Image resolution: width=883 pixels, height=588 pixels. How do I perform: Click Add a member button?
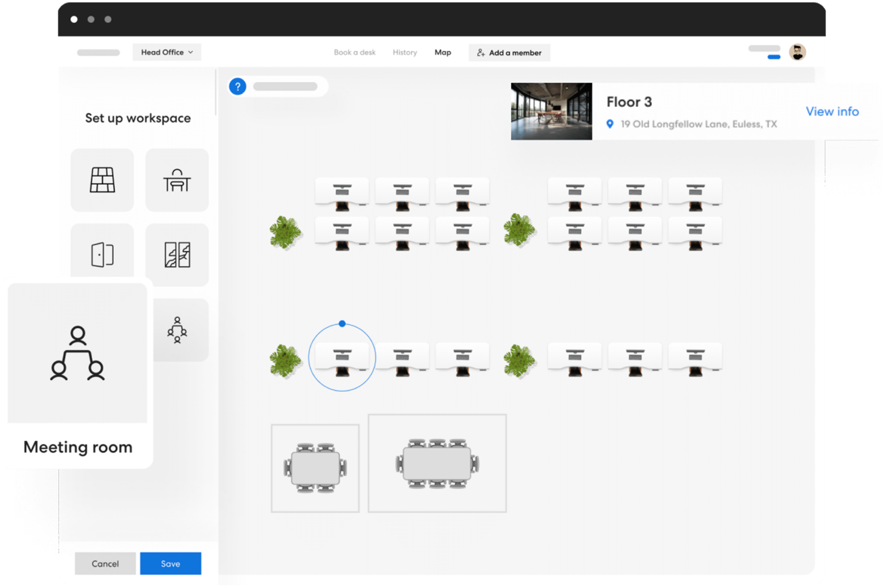[509, 53]
